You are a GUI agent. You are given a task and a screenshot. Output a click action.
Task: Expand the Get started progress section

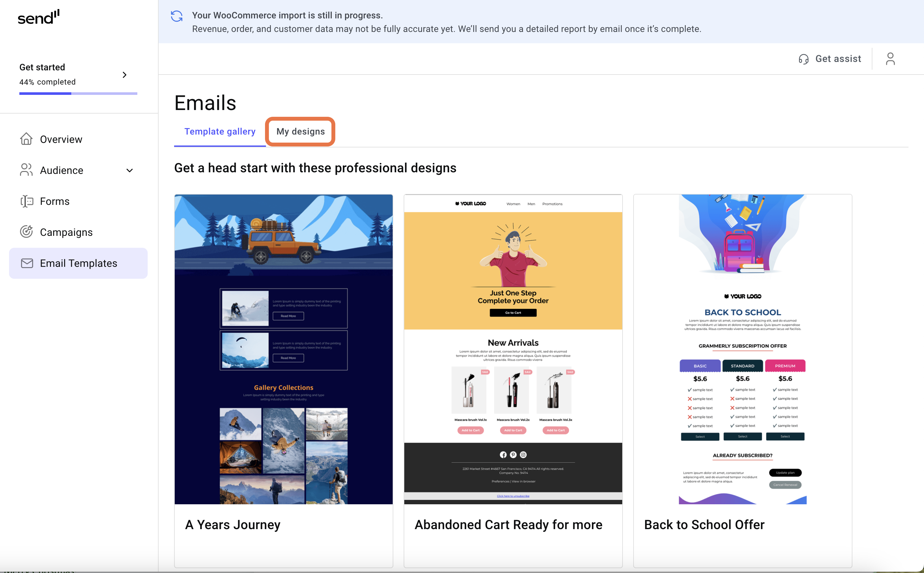[x=125, y=74]
